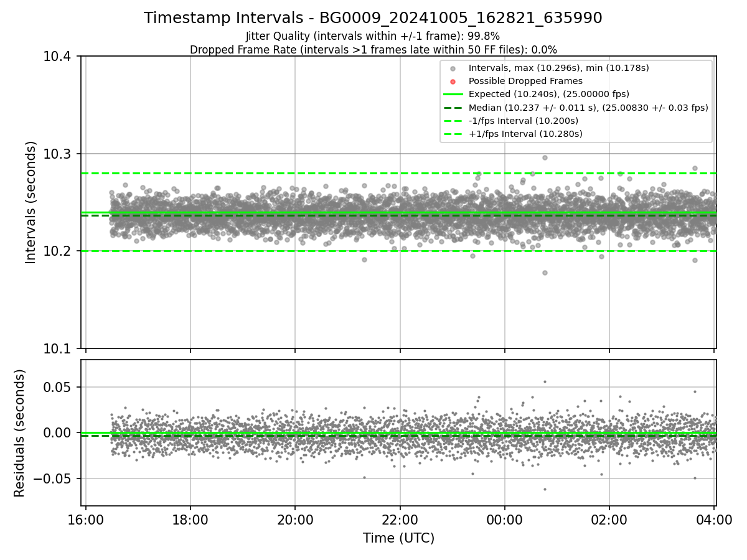The image size is (747, 560).
Task: Click the 10.1 y-axis tick label
Action: pos(58,348)
